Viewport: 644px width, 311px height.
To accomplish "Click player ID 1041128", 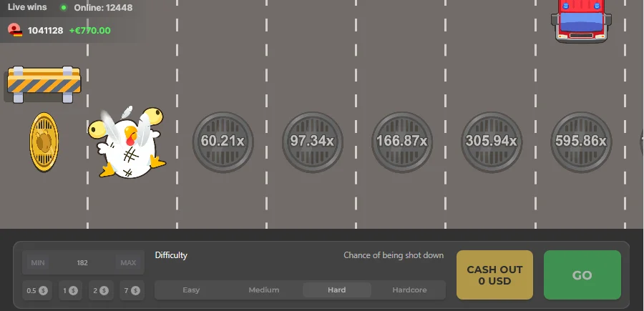I will pos(45,30).
